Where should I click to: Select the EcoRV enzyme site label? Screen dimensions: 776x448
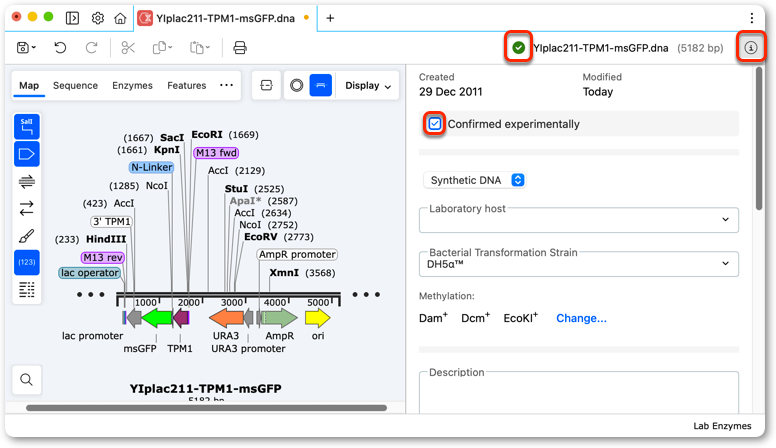click(260, 237)
